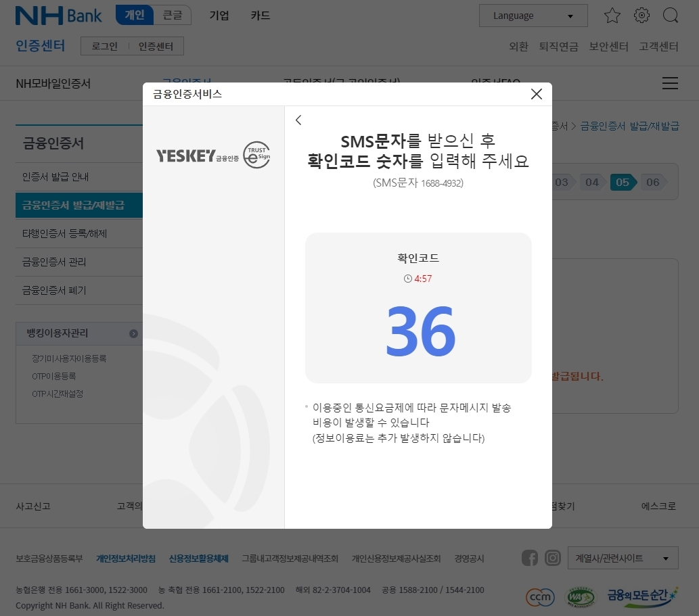Image resolution: width=699 pixels, height=616 pixels.
Task: Click the CCM certification mark
Action: pyautogui.click(x=539, y=597)
